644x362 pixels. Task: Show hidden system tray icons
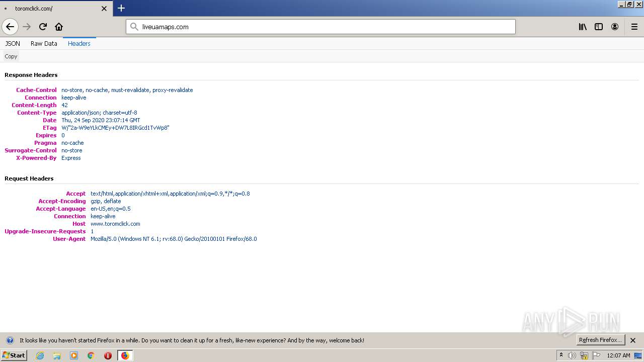coord(561,355)
